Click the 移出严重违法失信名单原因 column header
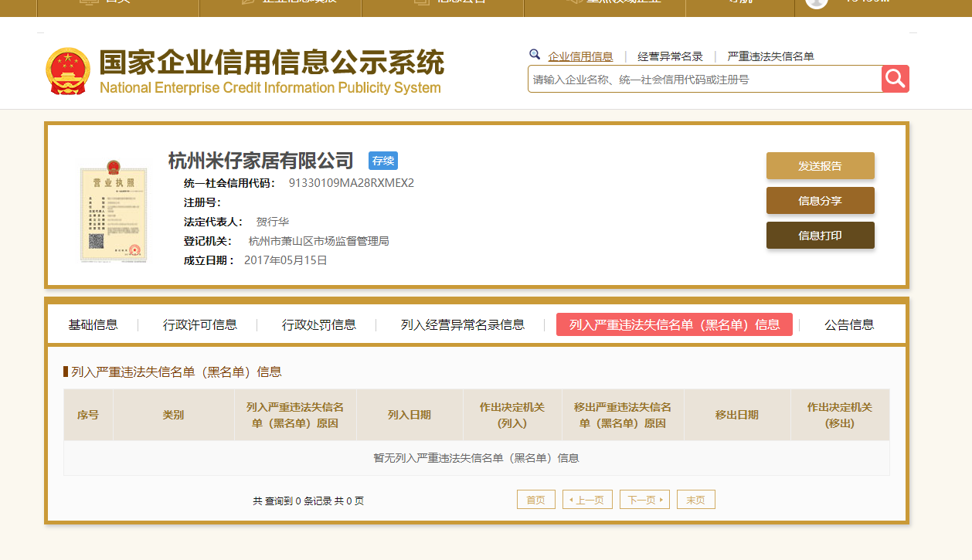The width and height of the screenshot is (972, 560). (x=623, y=415)
